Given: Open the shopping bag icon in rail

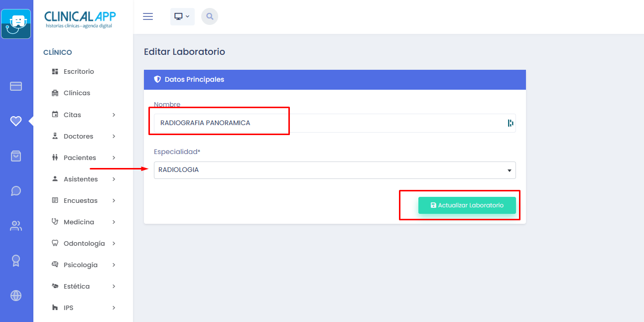Looking at the screenshot, I should coord(16,156).
